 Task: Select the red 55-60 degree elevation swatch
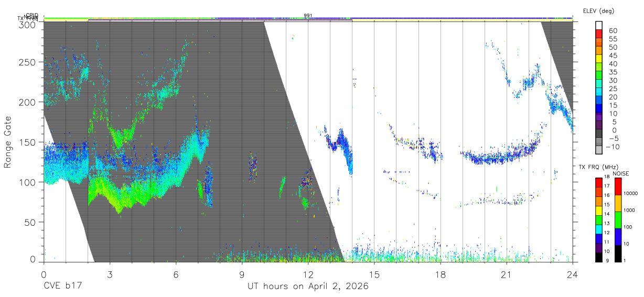(598, 35)
